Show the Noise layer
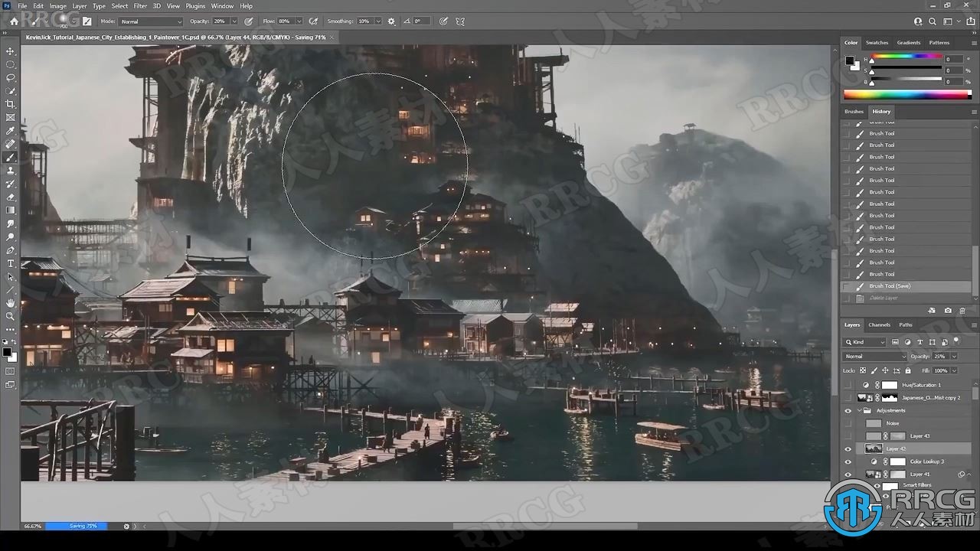 point(848,423)
